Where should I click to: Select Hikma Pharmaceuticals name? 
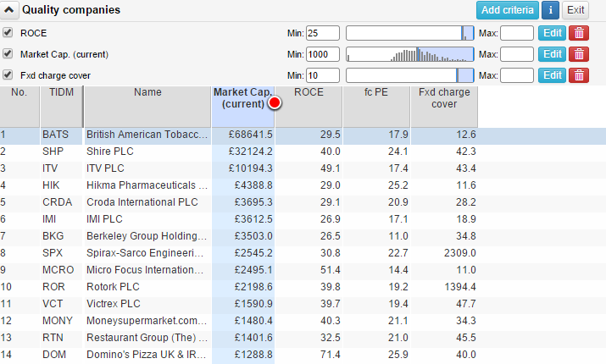pos(147,185)
